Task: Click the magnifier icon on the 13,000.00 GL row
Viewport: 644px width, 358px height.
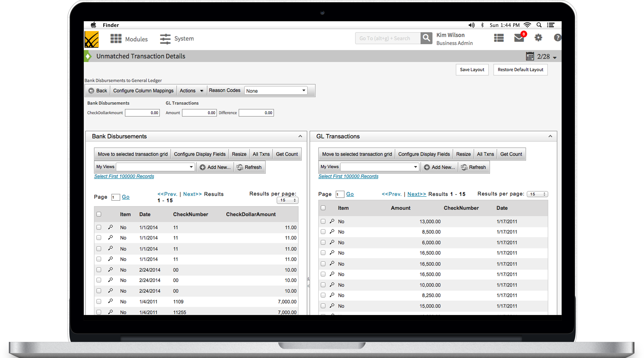Action: click(x=332, y=221)
